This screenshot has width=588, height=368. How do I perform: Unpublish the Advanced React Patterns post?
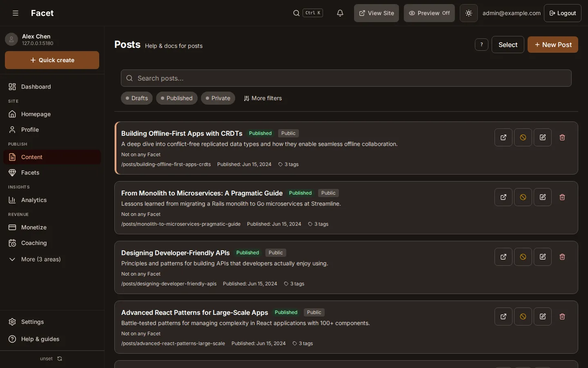(x=523, y=316)
